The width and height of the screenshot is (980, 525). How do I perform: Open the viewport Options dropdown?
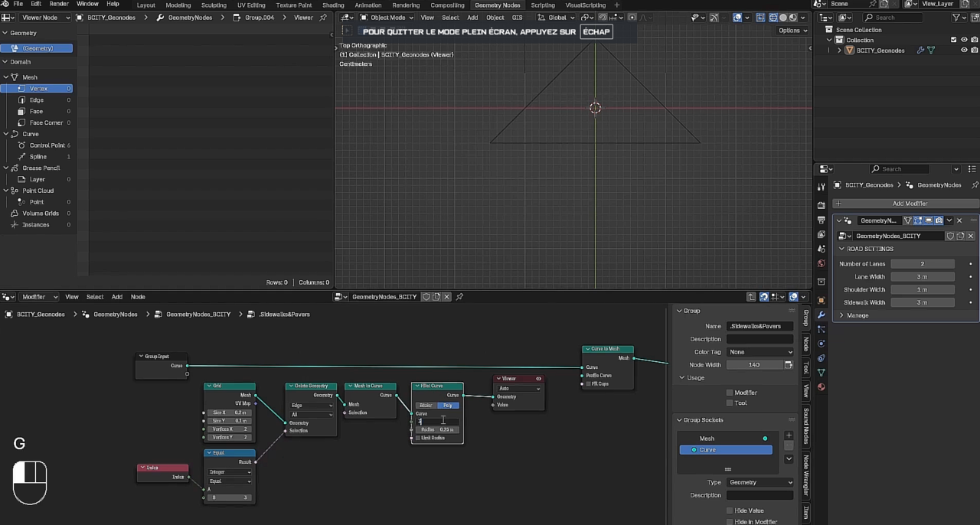(792, 31)
